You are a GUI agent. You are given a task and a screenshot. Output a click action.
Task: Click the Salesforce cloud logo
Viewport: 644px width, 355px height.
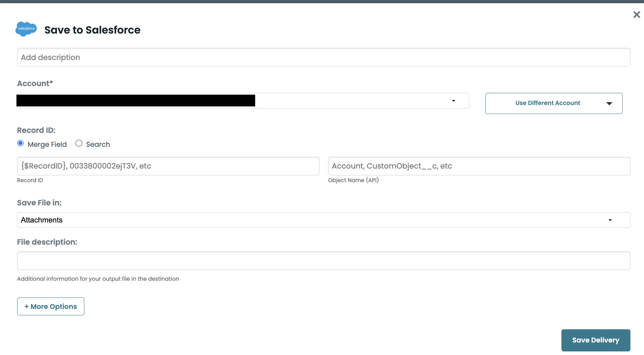click(x=26, y=29)
